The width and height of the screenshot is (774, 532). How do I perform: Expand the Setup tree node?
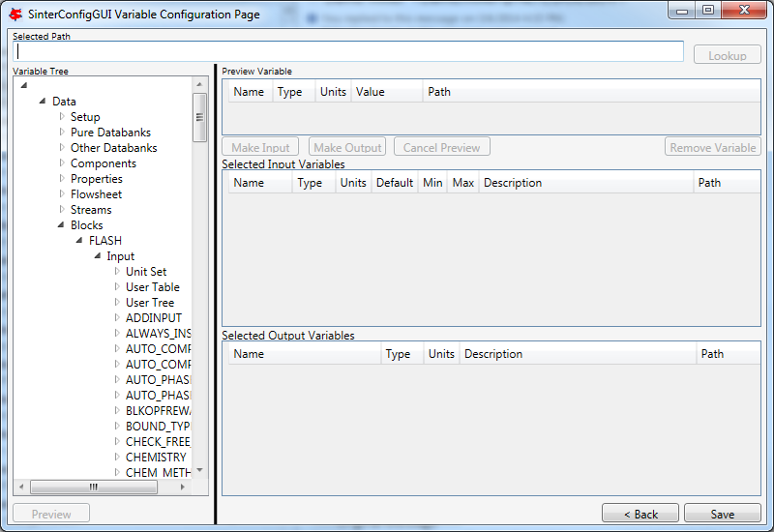point(62,117)
